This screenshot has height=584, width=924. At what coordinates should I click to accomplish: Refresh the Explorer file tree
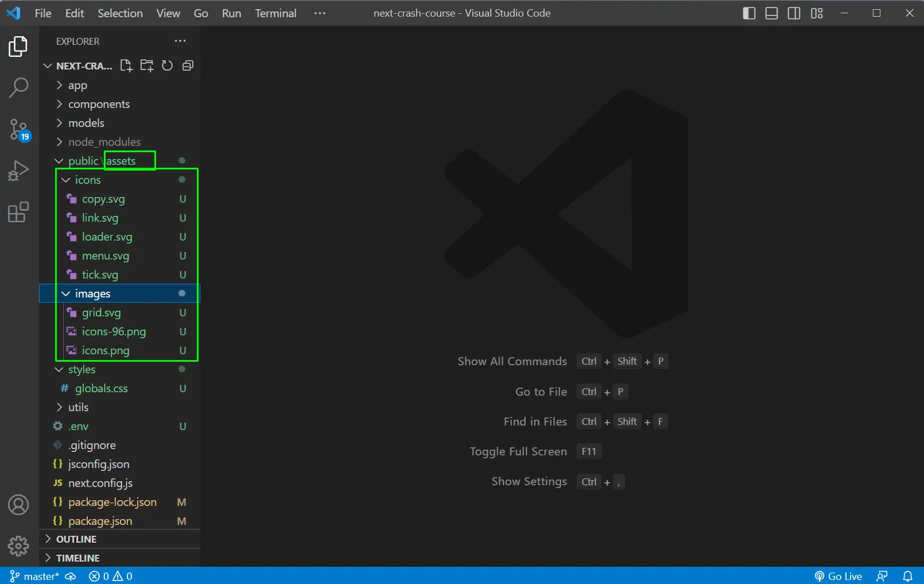click(x=167, y=65)
